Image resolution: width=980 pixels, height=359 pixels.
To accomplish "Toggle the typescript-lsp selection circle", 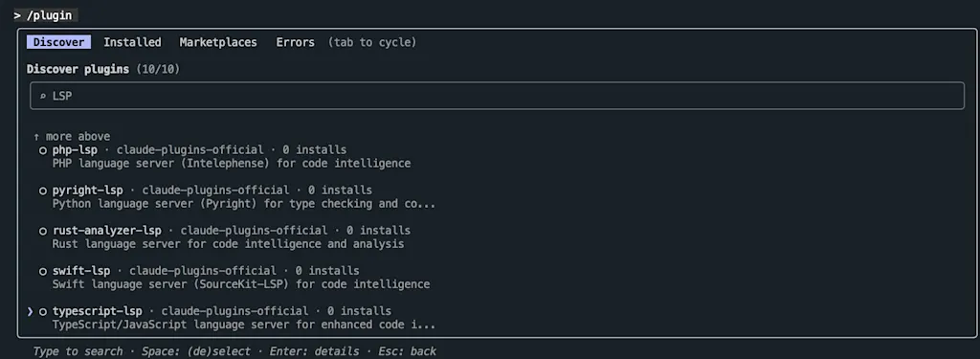I will coord(43,311).
